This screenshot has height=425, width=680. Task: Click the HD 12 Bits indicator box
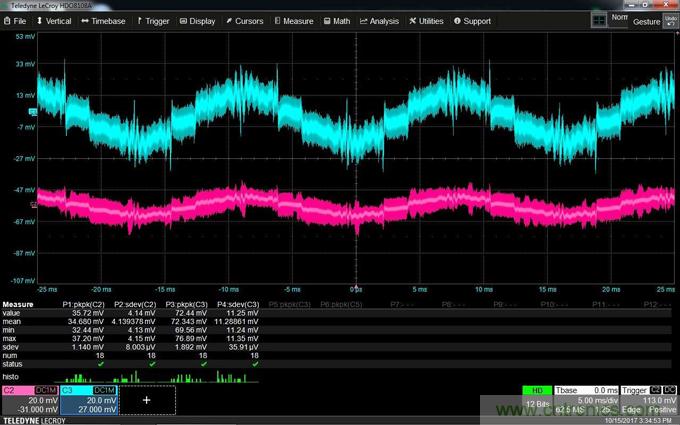[537, 398]
